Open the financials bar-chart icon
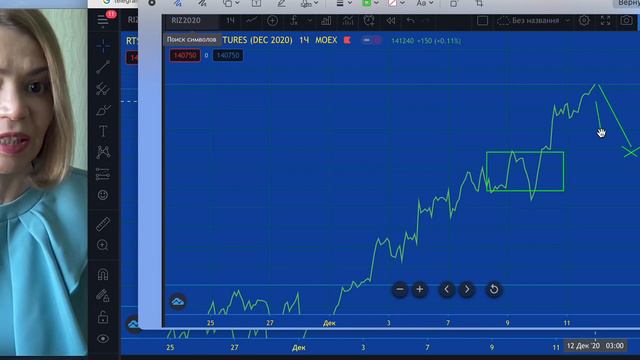 click(x=326, y=20)
